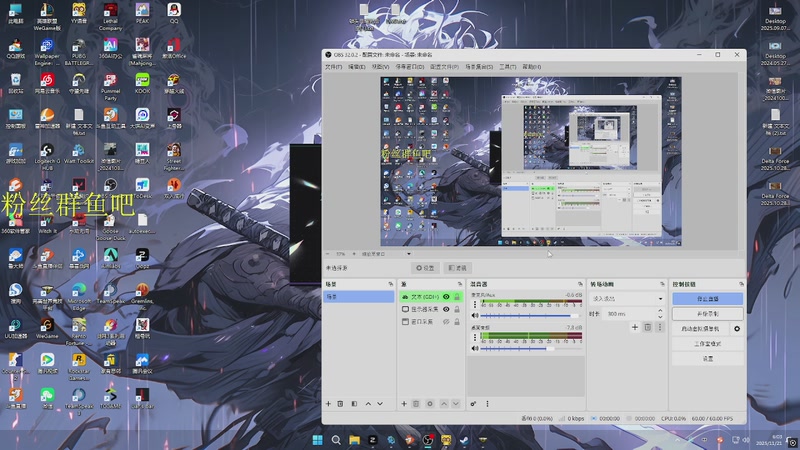Add a new source with the Sources plus icon
This screenshot has height=450, width=800.
[404, 404]
